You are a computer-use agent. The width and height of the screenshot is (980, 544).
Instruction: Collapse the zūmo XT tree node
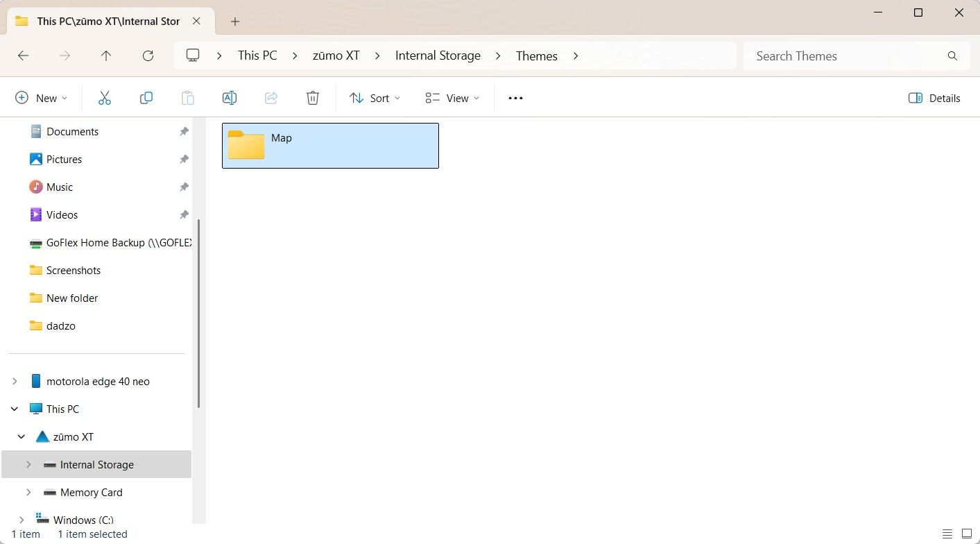tap(22, 436)
